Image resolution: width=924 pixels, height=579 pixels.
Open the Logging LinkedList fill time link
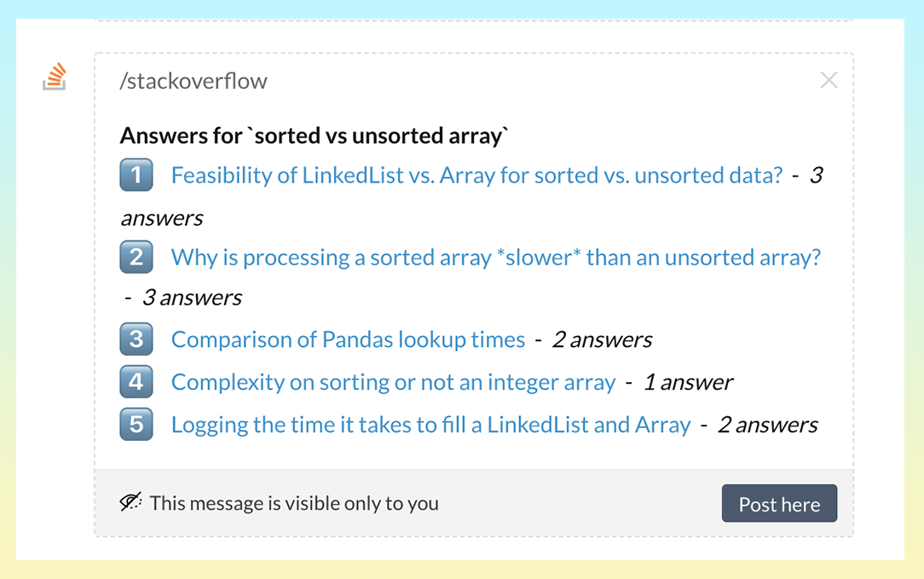pyautogui.click(x=430, y=425)
